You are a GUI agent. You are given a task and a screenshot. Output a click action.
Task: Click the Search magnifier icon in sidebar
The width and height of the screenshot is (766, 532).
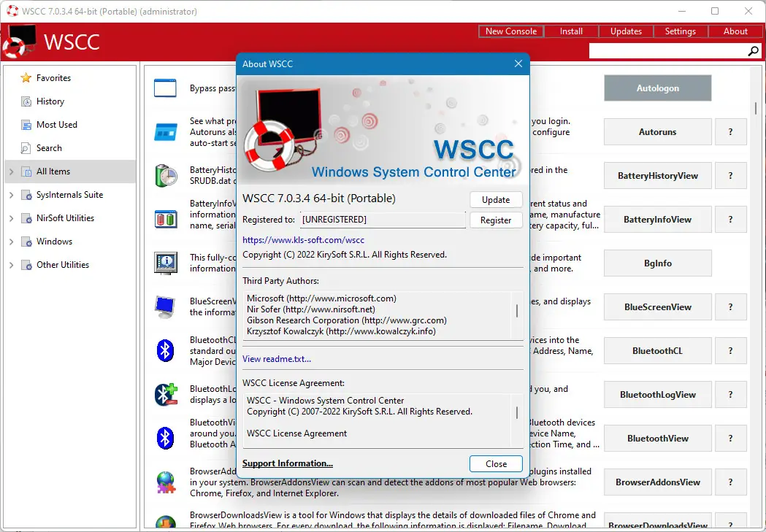click(x=26, y=148)
